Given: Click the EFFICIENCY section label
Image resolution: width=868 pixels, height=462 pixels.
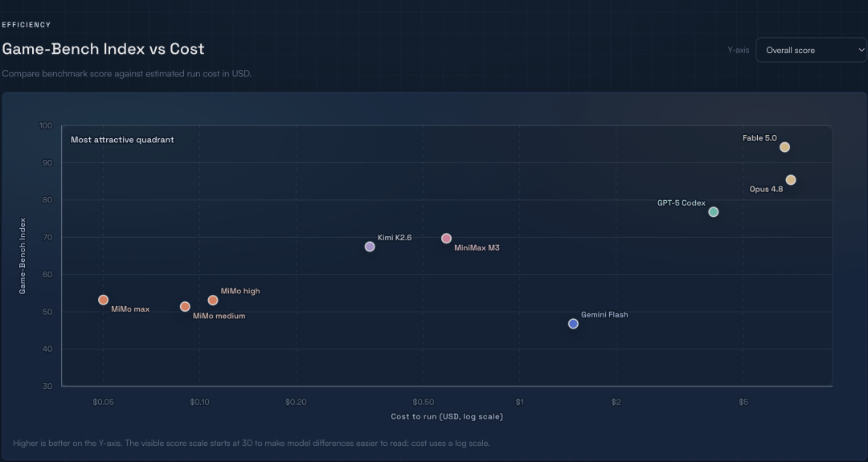Looking at the screenshot, I should [27, 25].
